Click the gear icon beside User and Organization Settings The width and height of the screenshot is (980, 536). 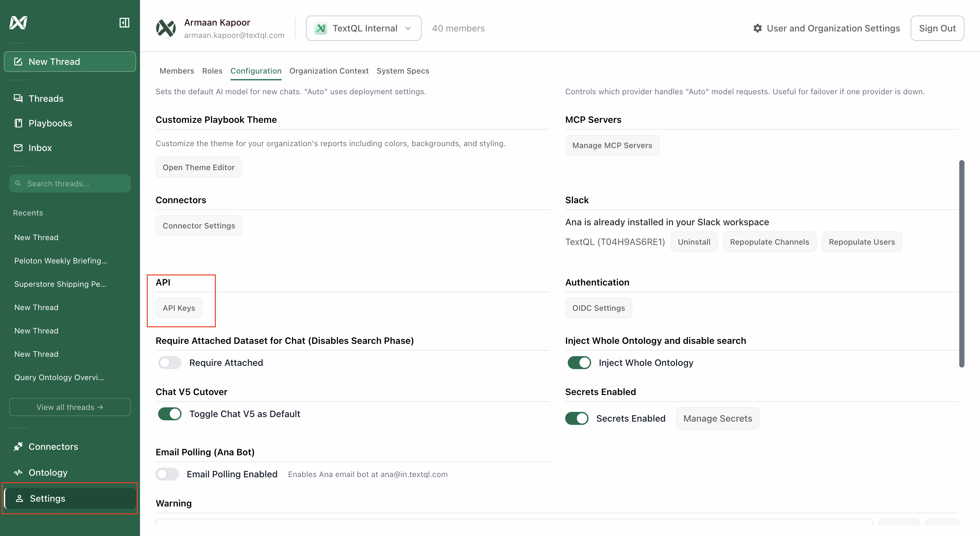758,28
